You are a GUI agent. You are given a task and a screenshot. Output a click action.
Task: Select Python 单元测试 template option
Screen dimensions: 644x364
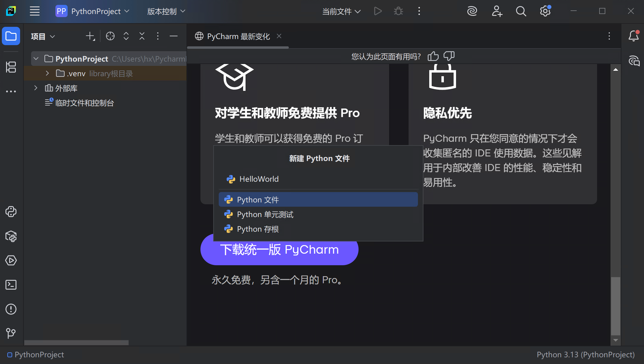[318, 214]
